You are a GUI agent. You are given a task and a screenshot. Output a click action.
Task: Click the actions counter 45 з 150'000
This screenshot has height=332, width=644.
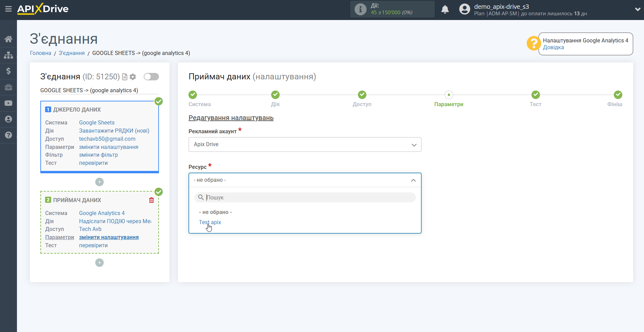[x=391, y=13]
